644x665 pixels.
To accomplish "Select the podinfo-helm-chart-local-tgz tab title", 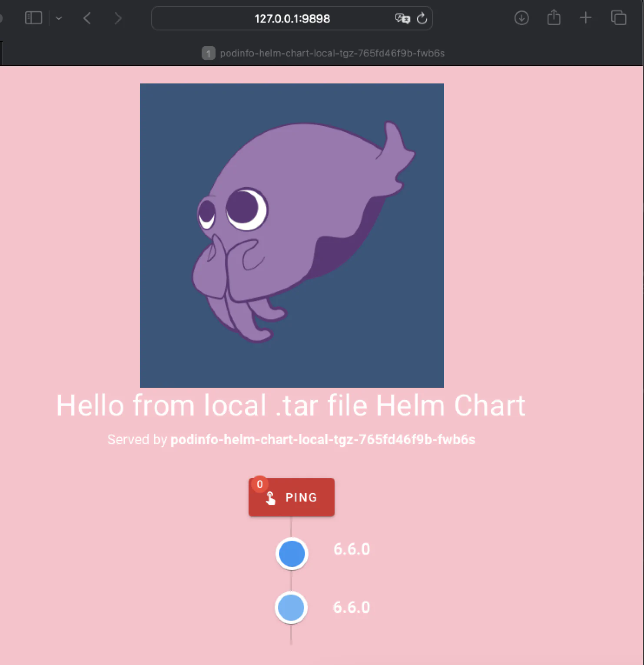I will (x=332, y=53).
